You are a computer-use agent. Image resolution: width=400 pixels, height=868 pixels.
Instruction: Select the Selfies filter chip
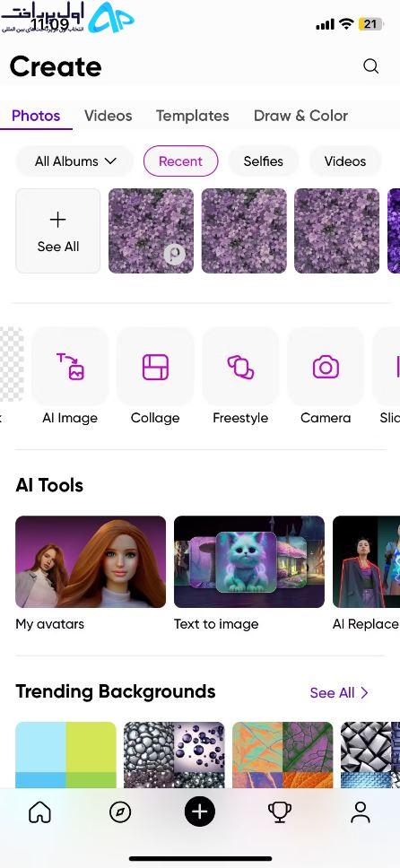pyautogui.click(x=263, y=161)
